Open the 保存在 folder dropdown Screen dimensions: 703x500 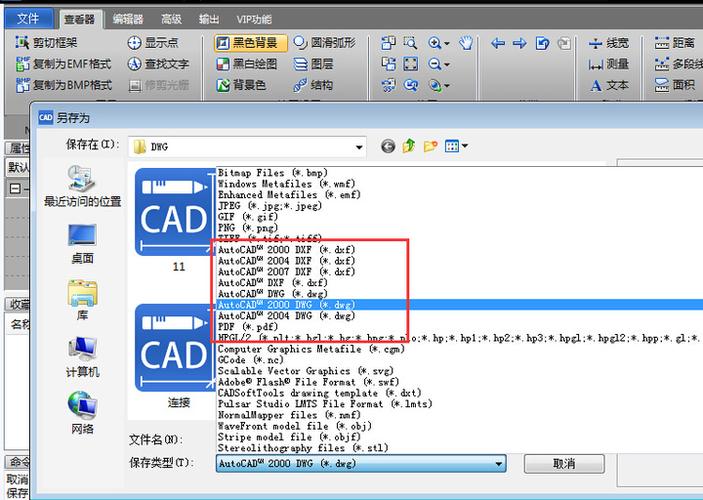[x=359, y=147]
